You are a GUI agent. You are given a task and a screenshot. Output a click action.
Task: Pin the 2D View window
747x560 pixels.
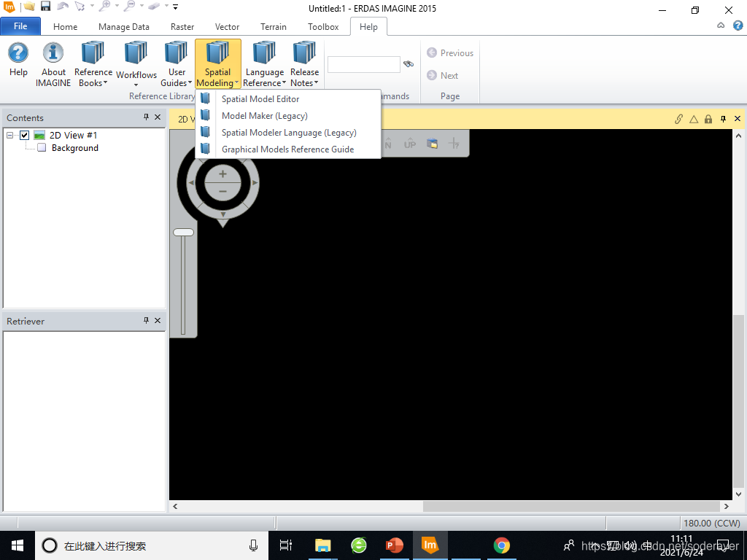[723, 119]
